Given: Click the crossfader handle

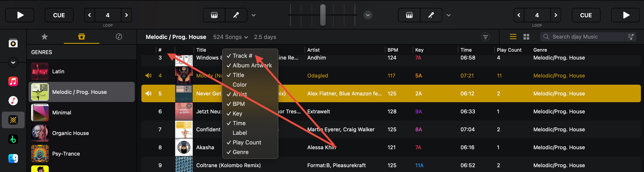Looking at the screenshot, I should click(x=323, y=15).
